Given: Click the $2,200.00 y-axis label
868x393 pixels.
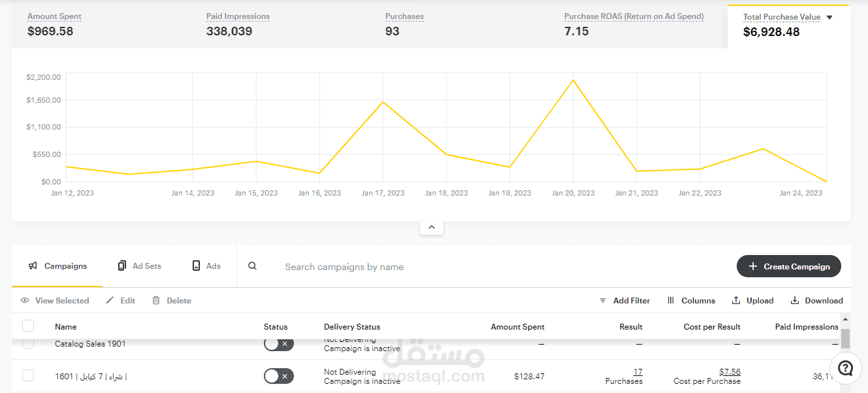Looking at the screenshot, I should pos(44,77).
